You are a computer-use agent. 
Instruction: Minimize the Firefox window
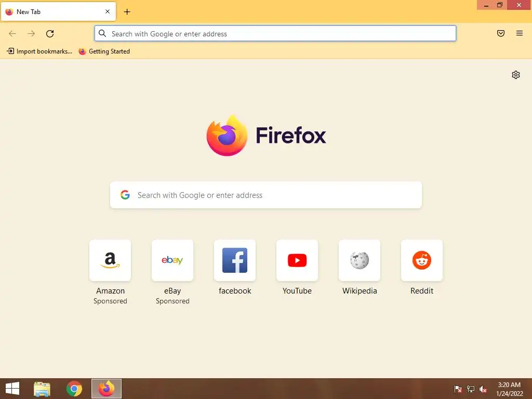[x=486, y=5]
